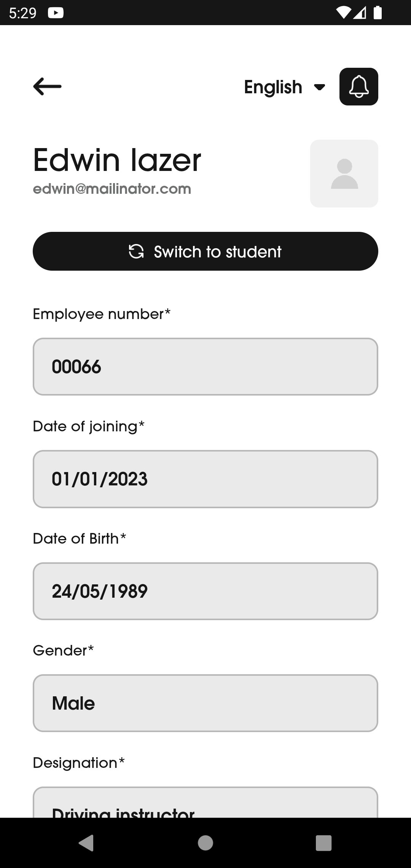Screen dimensions: 411x868
Task: Tap the language dropdown caret arrow
Action: (319, 87)
